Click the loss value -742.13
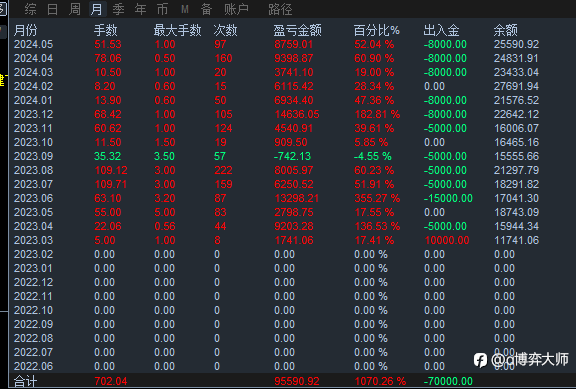This screenshot has height=389, width=576. [292, 156]
